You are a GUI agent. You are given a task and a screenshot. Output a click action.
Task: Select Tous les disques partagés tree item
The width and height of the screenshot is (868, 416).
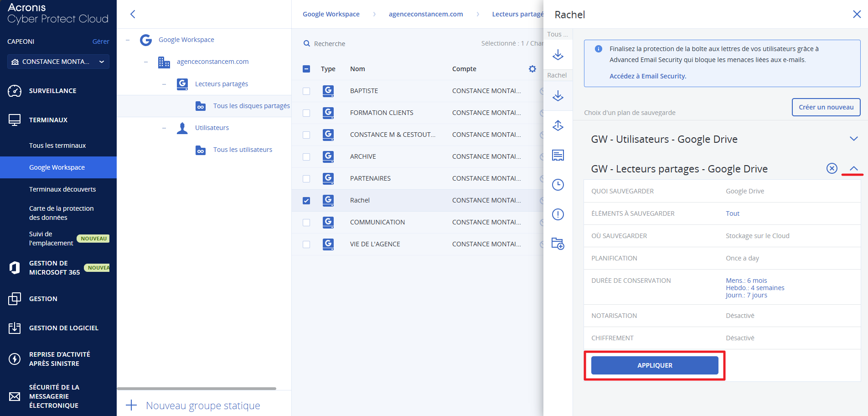coord(252,106)
